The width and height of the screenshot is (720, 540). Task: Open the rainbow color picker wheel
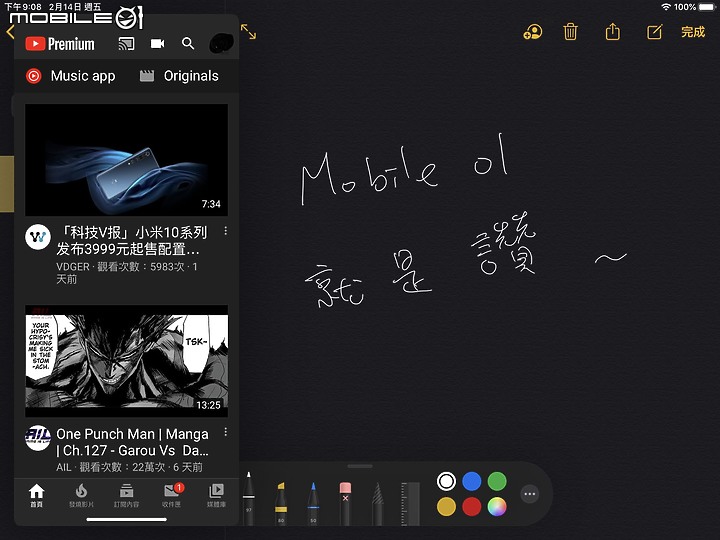tap(497, 507)
